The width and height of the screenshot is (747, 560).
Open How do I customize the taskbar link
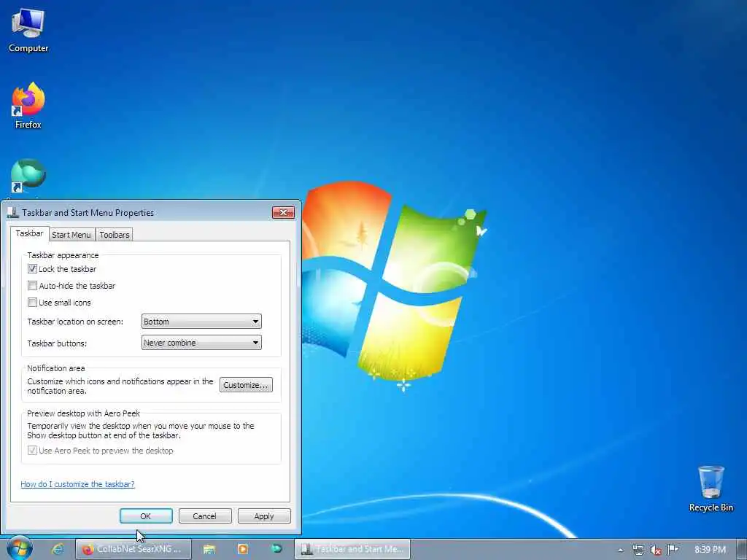point(77,484)
